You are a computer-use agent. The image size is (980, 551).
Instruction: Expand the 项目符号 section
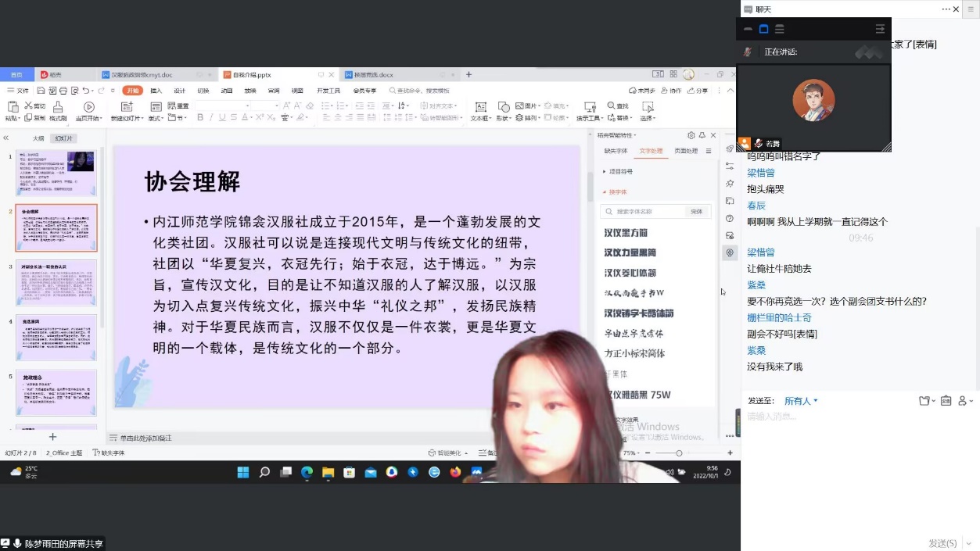[618, 171]
